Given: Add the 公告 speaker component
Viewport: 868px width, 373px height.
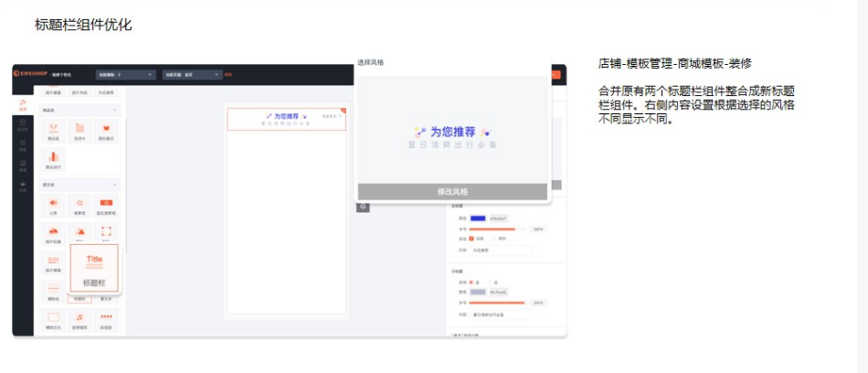Looking at the screenshot, I should click(x=53, y=205).
